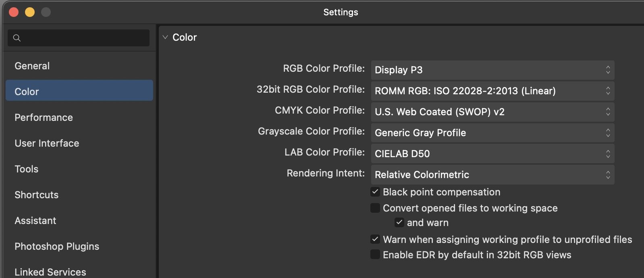This screenshot has width=644, height=278.
Task: Click the search magnifier icon
Action: (17, 38)
